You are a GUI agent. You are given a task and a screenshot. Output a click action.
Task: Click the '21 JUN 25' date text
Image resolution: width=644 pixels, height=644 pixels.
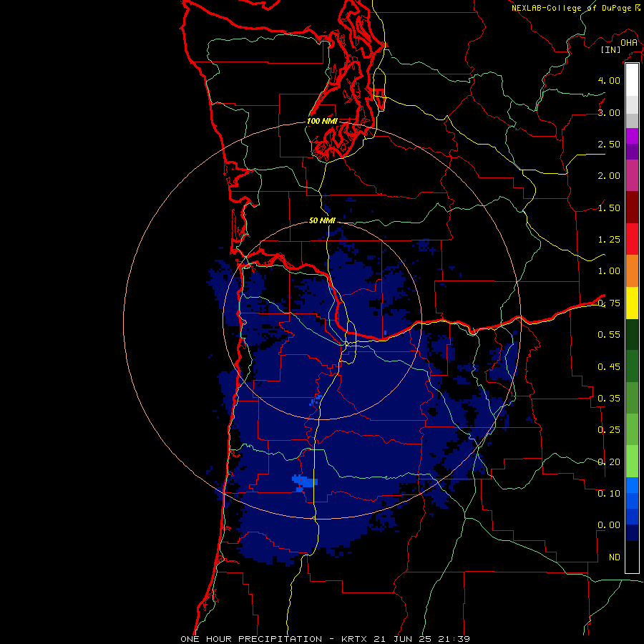coord(401,639)
